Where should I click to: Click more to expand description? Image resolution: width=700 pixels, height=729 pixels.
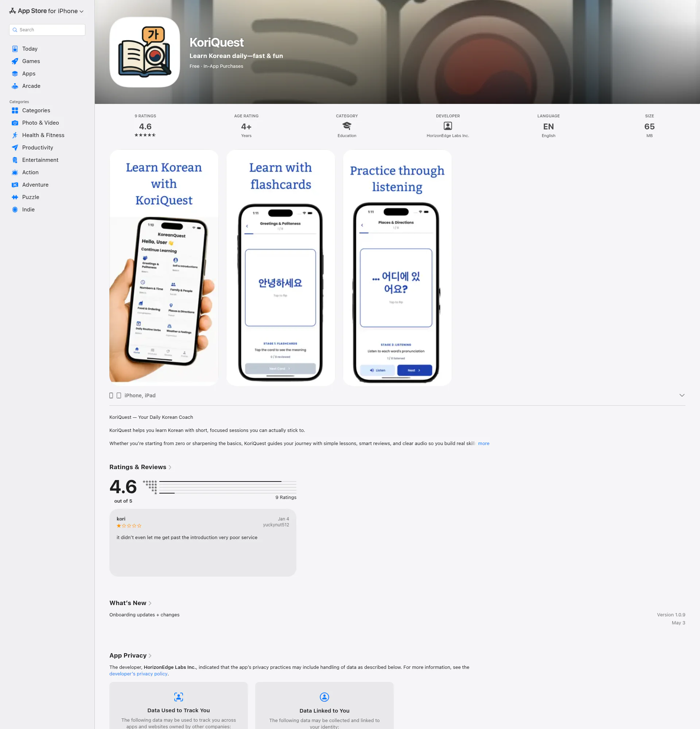tap(483, 443)
